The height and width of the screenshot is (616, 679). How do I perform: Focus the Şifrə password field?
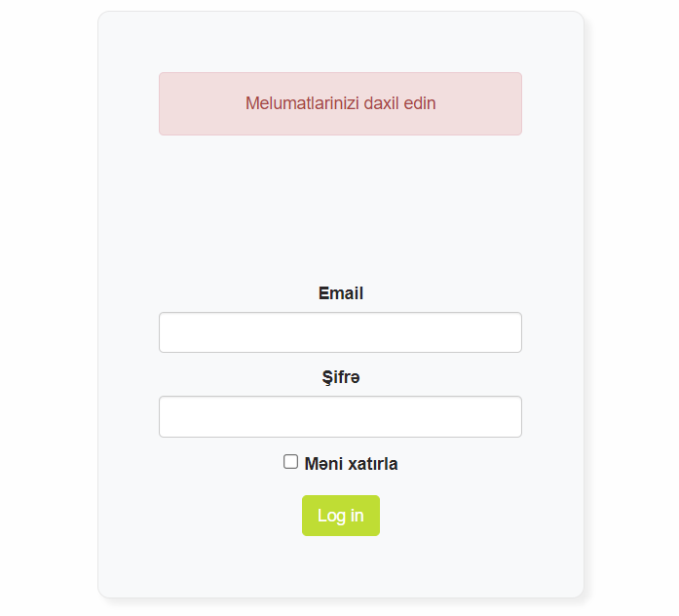coord(340,416)
